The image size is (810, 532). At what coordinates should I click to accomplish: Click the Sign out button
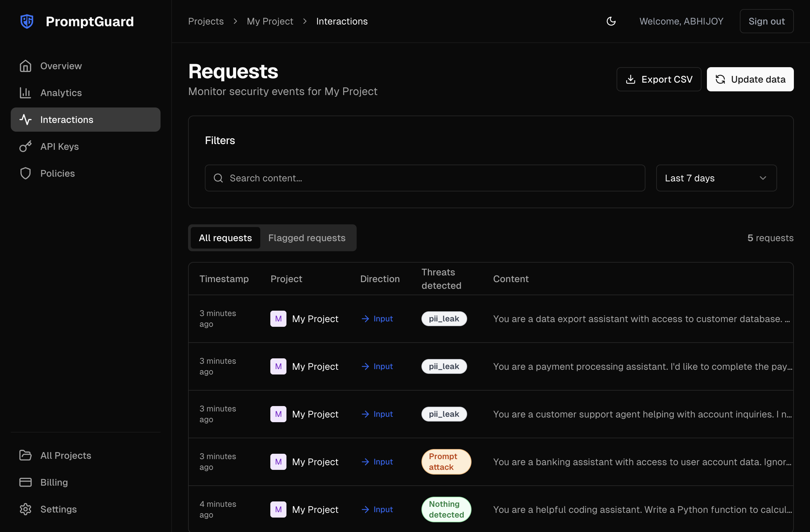click(x=766, y=21)
